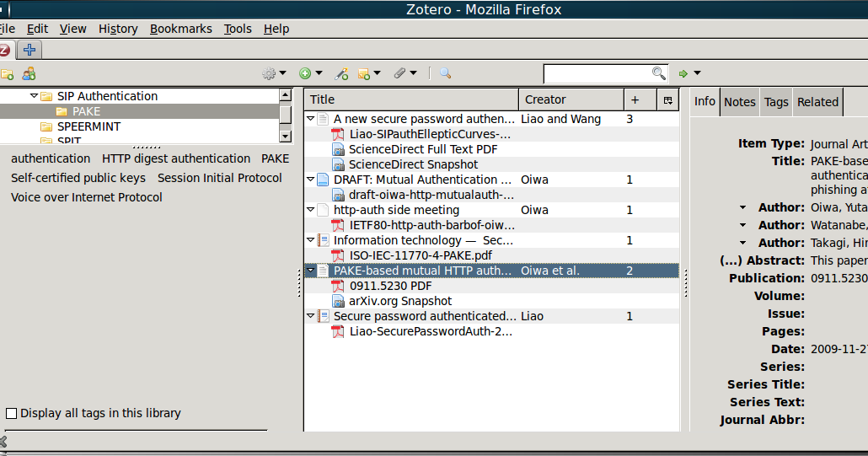The height and width of the screenshot is (456, 868).
Task: Click snapshot icon beside arXiv.org Snapshot
Action: pyautogui.click(x=338, y=301)
